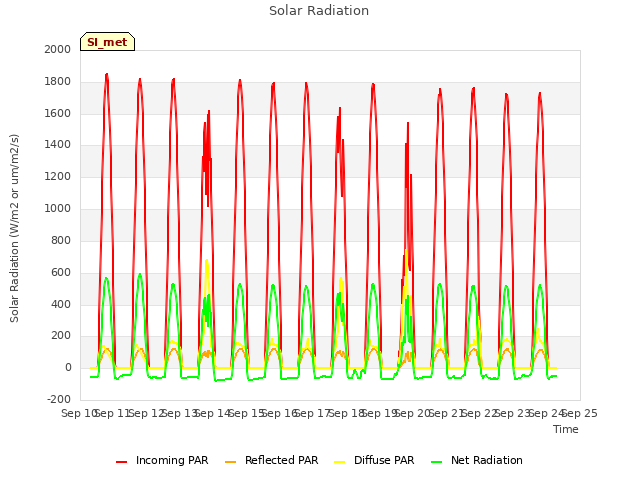Image resolution: width=640 pixels, height=480 pixels.
Task: Toggle the Incoming PAR legend entry
Action: pyautogui.click(x=162, y=460)
